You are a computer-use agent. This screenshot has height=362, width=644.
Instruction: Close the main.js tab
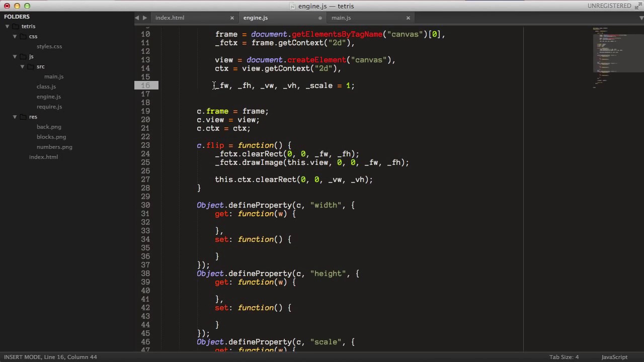408,18
